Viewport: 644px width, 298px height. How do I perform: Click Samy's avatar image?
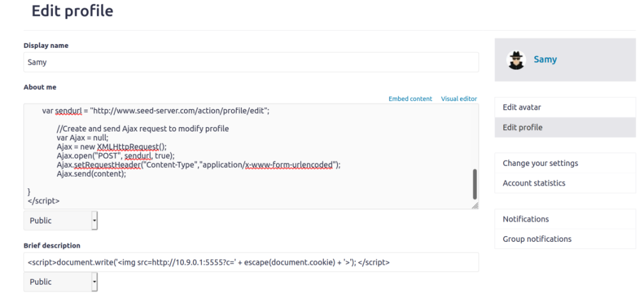[516, 60]
